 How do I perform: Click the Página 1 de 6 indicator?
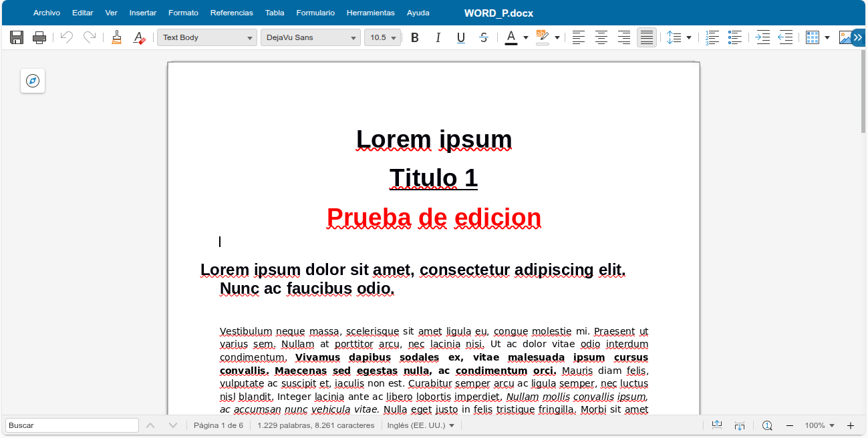click(219, 425)
